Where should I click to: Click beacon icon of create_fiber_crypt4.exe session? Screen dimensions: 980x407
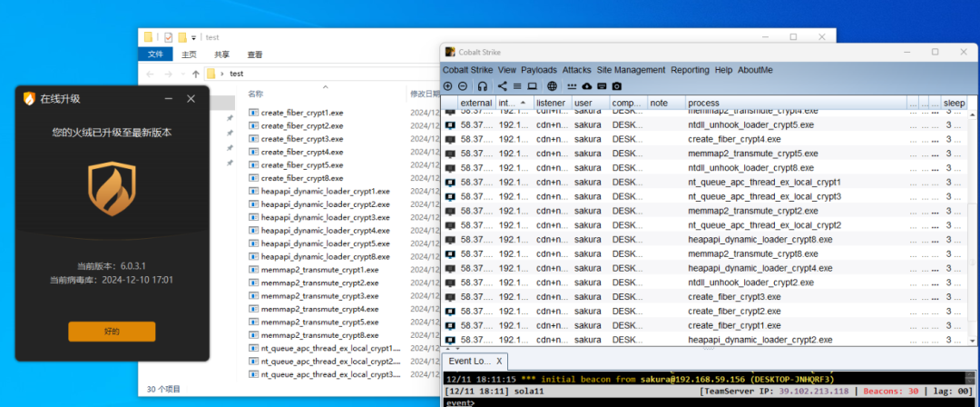coord(450,139)
